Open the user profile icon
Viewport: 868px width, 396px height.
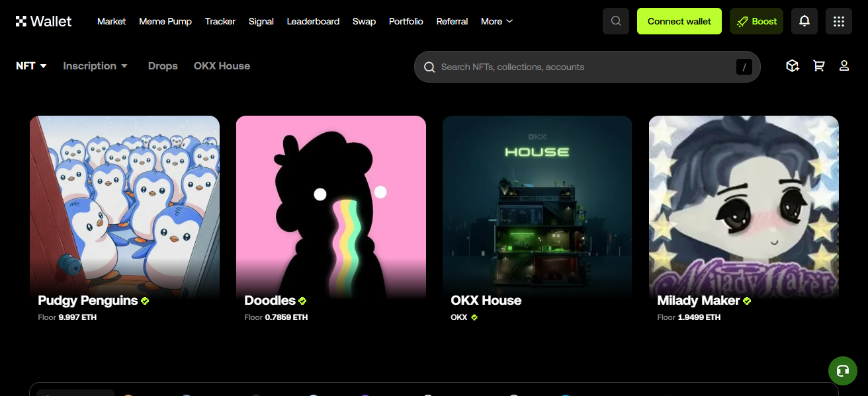[x=844, y=66]
